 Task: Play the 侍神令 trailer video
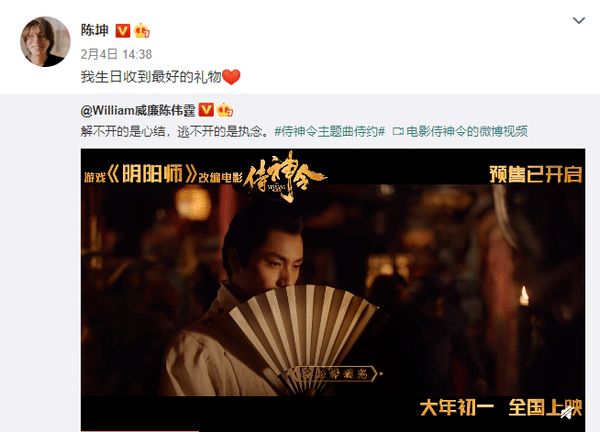[333, 290]
